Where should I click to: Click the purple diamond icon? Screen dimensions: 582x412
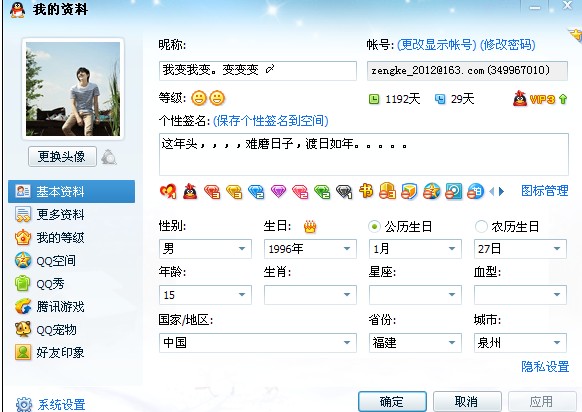tap(278, 192)
